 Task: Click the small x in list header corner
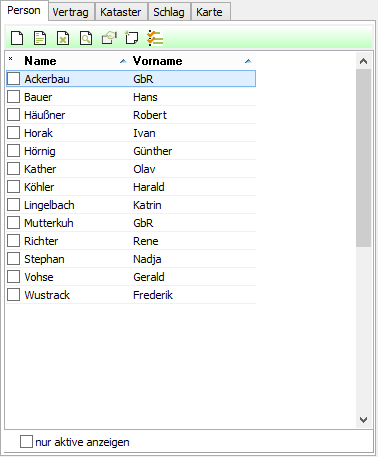pyautogui.click(x=11, y=58)
